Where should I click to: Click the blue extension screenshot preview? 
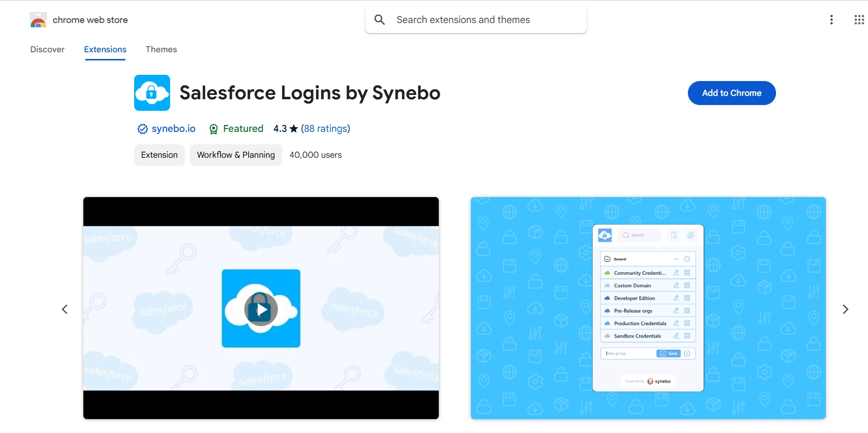pos(648,308)
